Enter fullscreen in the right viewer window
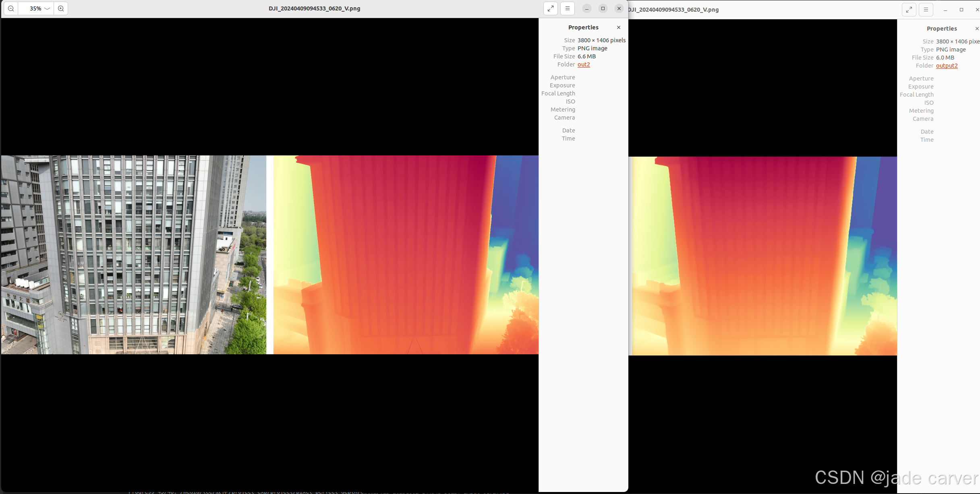 coord(909,10)
